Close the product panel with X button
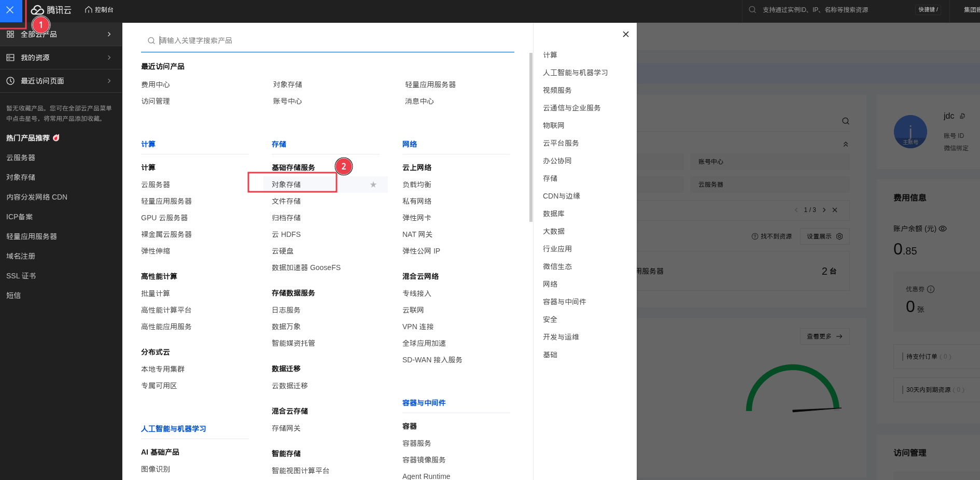980x480 pixels. click(x=625, y=34)
